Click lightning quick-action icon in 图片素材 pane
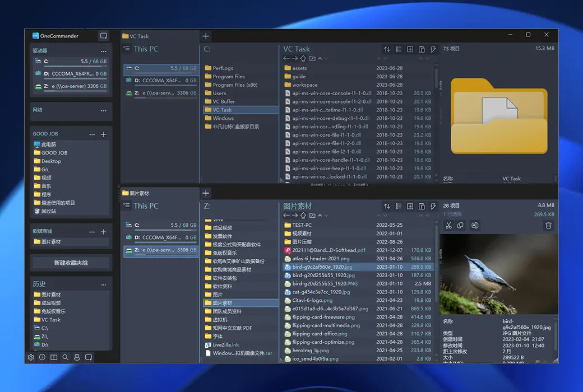 click(x=433, y=206)
